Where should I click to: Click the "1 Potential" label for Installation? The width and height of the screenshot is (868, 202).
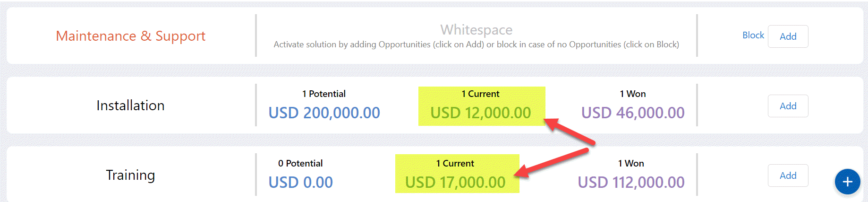pyautogui.click(x=324, y=94)
